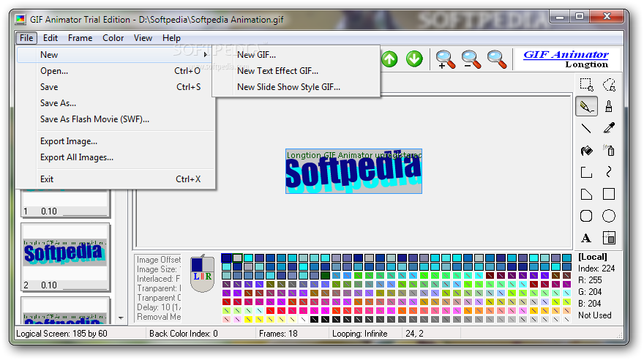This screenshot has height=360, width=644.
Task: Click the Zoom Out magnifier with minus
Action: 471,59
